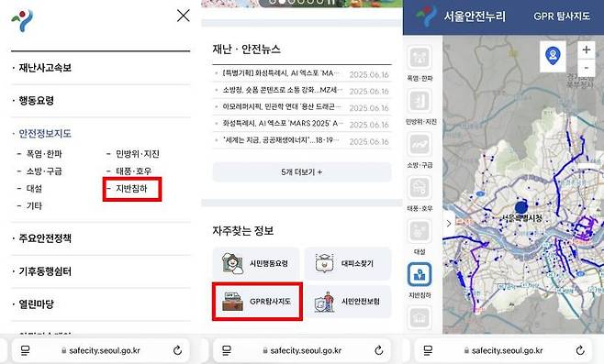Center map with the location pin button
The width and height of the screenshot is (604, 364).
(553, 56)
